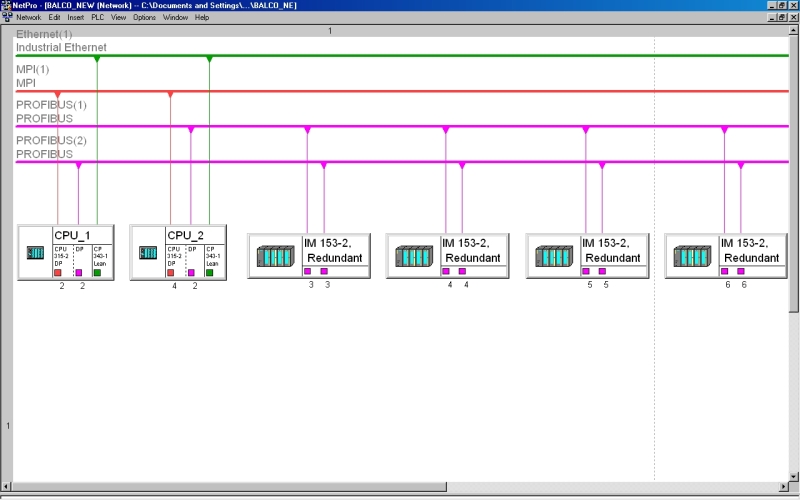800x500 pixels.
Task: Click the magenta DP port of CPU_2
Action: (191, 272)
